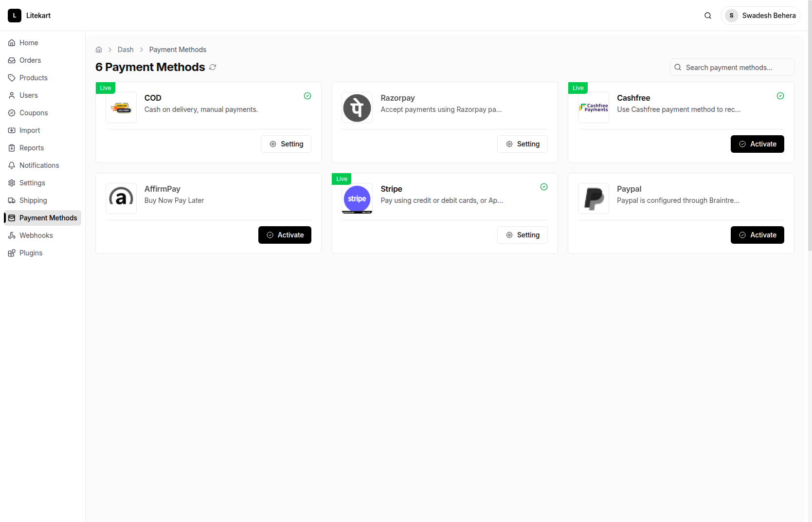Screen dimensions: 812x522
Task: Open Users section
Action: click(x=42, y=95)
